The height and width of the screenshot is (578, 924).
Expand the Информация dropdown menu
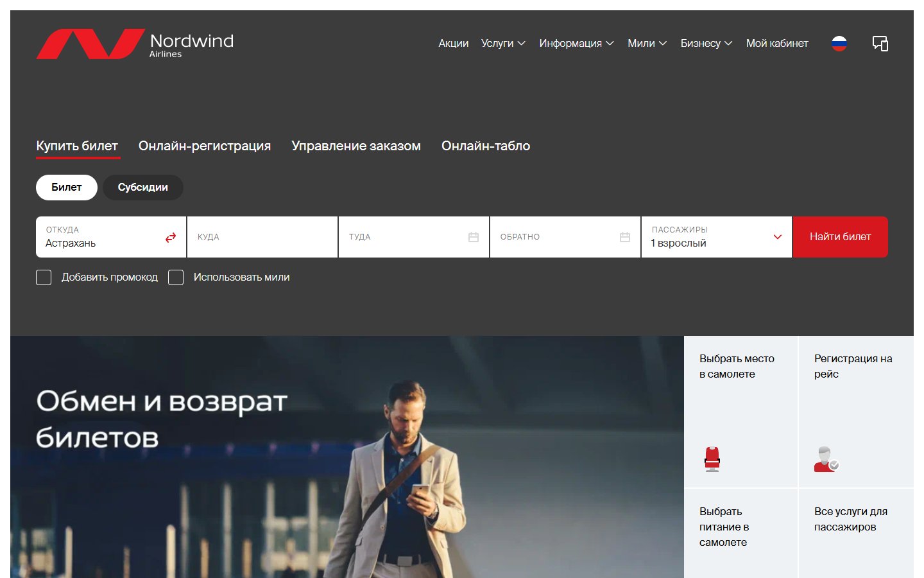coord(577,44)
